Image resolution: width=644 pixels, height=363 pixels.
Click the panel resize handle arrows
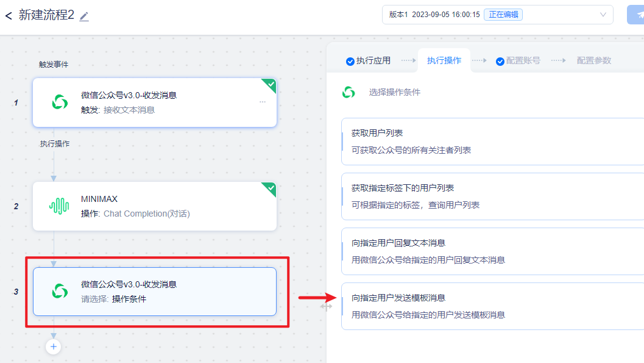(326, 306)
